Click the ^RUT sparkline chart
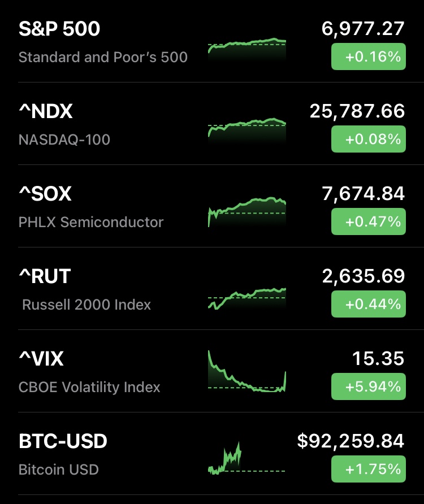424x504 pixels. pyautogui.click(x=247, y=296)
